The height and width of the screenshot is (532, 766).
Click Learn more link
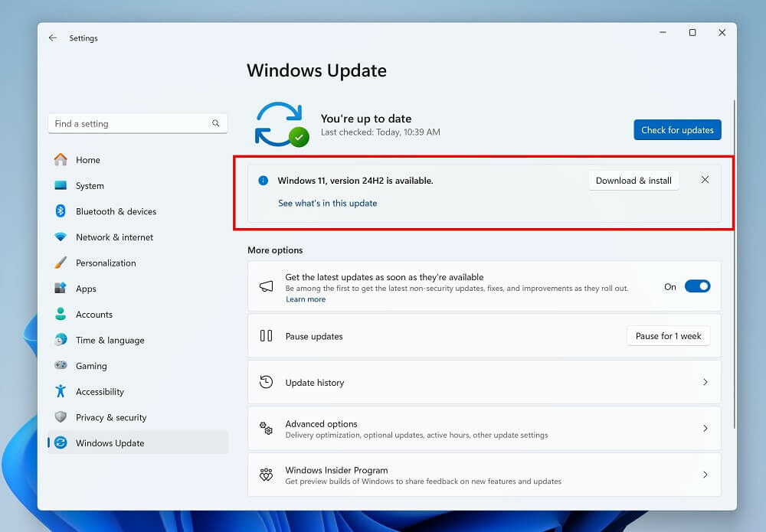[x=306, y=299]
